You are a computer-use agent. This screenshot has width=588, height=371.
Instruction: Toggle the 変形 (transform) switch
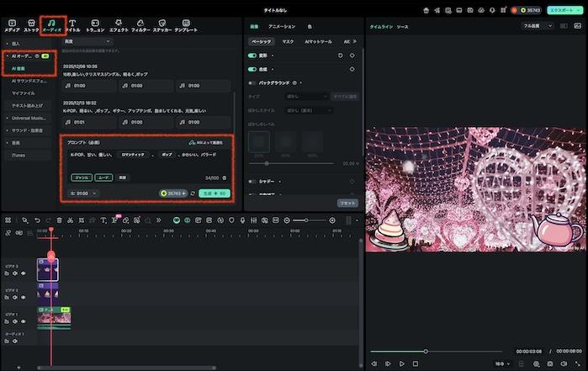(252, 56)
